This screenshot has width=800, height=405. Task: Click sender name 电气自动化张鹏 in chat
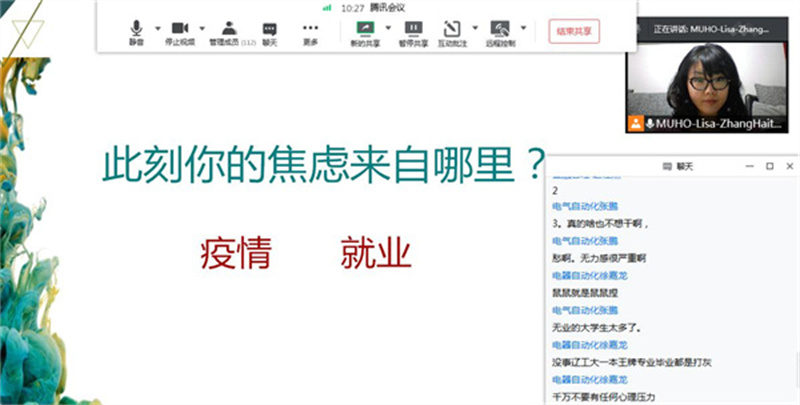(581, 206)
